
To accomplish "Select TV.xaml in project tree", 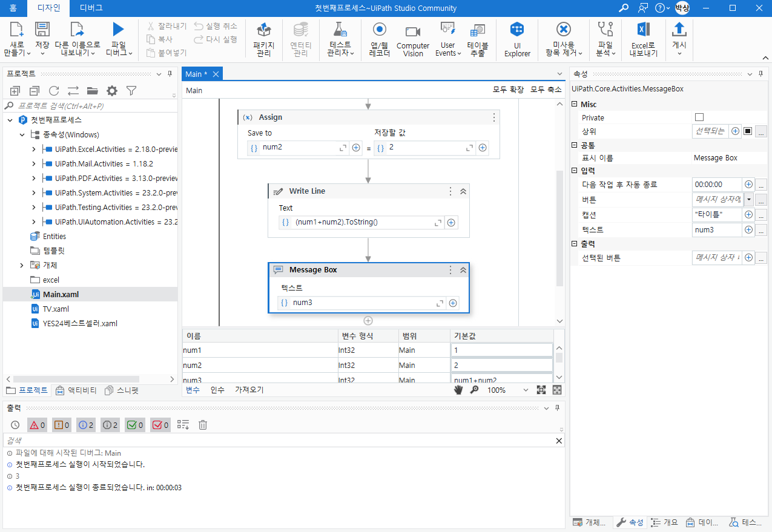I will pos(56,309).
